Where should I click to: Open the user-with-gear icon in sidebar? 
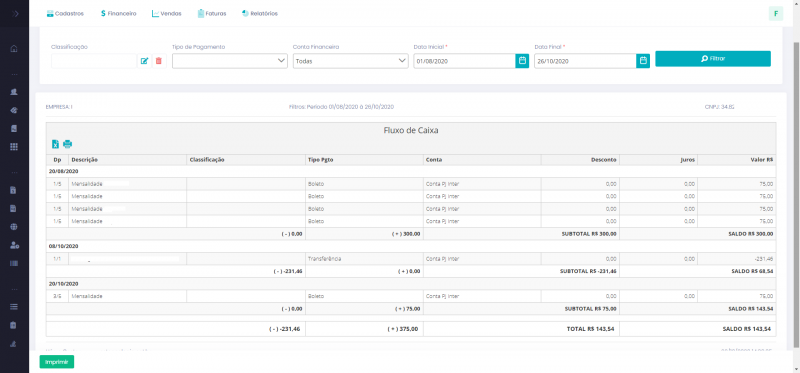coord(14,245)
